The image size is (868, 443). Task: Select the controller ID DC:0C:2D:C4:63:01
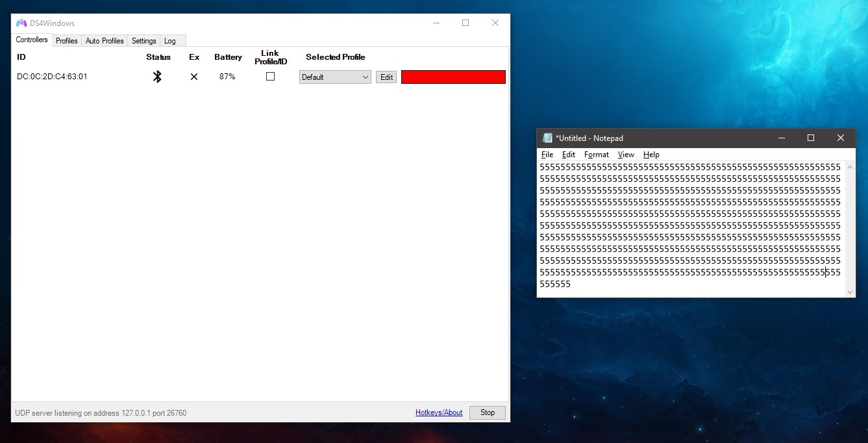52,77
